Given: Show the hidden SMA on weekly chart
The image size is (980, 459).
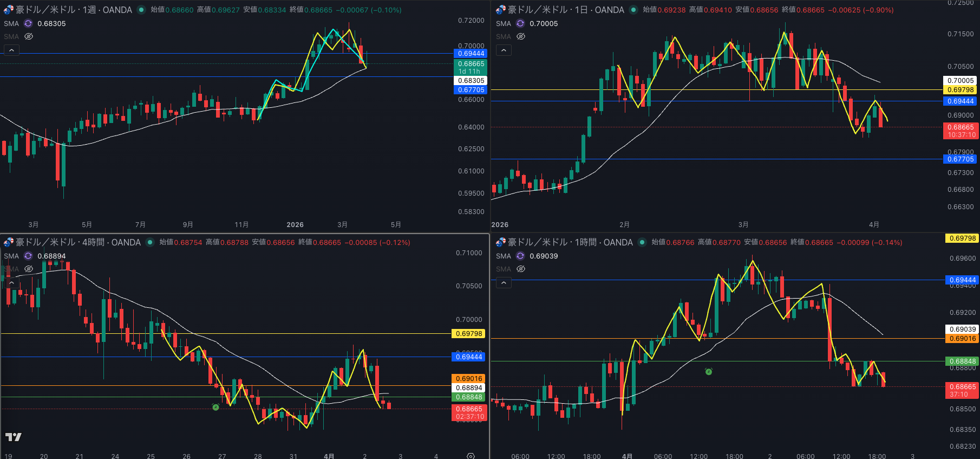Looking at the screenshot, I should tap(29, 36).
